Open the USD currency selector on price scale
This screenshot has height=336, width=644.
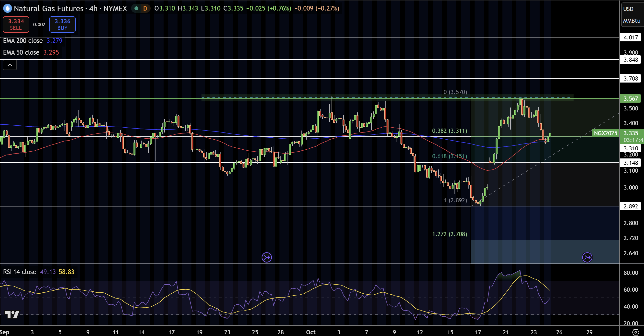tap(628, 9)
